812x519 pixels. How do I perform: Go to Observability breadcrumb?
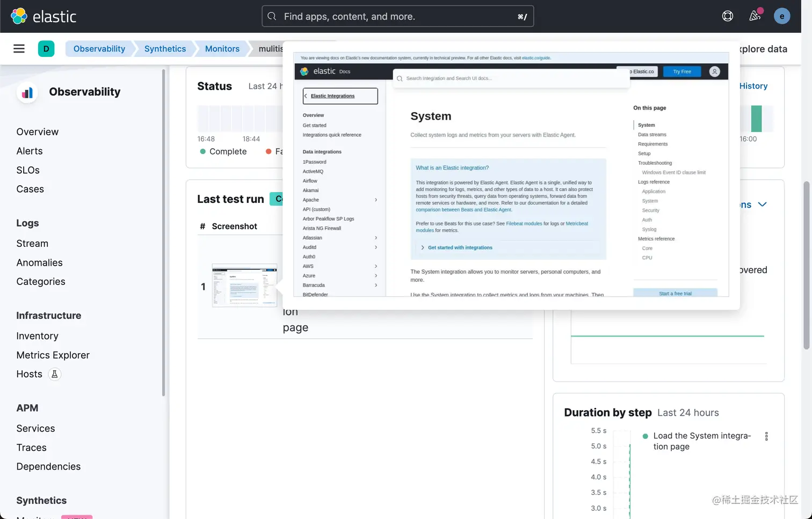[x=99, y=49]
